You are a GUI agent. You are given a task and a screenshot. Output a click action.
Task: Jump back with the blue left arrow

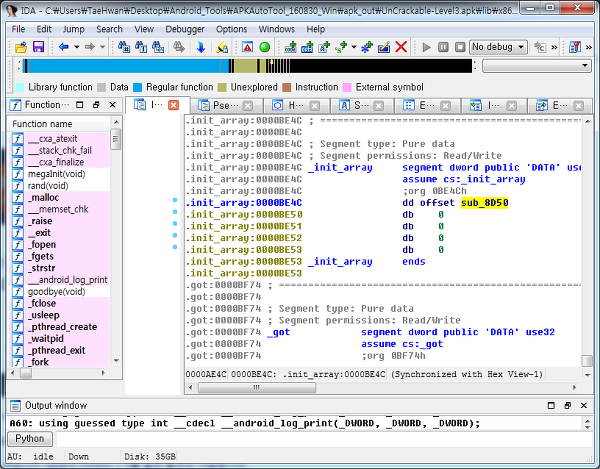pyautogui.click(x=64, y=47)
